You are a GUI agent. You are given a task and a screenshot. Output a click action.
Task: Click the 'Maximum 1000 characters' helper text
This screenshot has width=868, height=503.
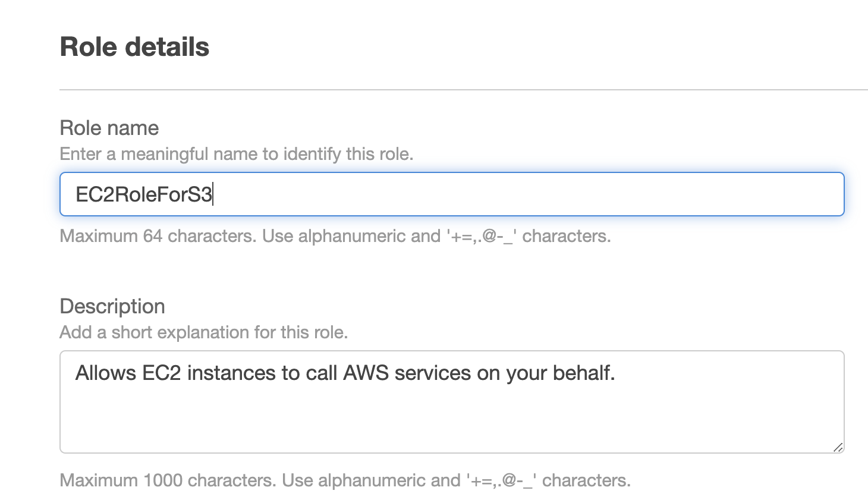(345, 480)
